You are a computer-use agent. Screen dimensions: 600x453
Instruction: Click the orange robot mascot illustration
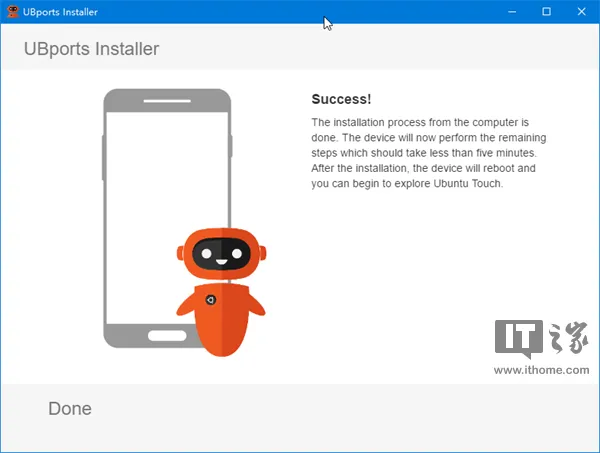221,292
